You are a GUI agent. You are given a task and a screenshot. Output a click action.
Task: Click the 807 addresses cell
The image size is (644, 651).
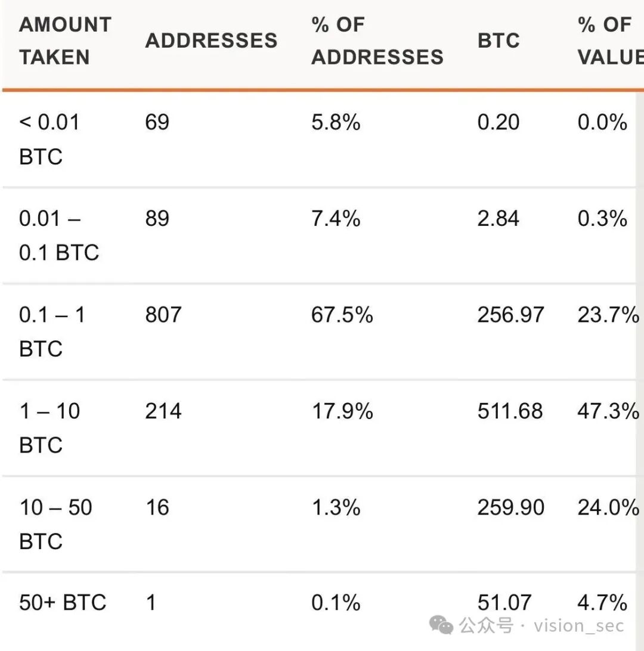point(163,315)
